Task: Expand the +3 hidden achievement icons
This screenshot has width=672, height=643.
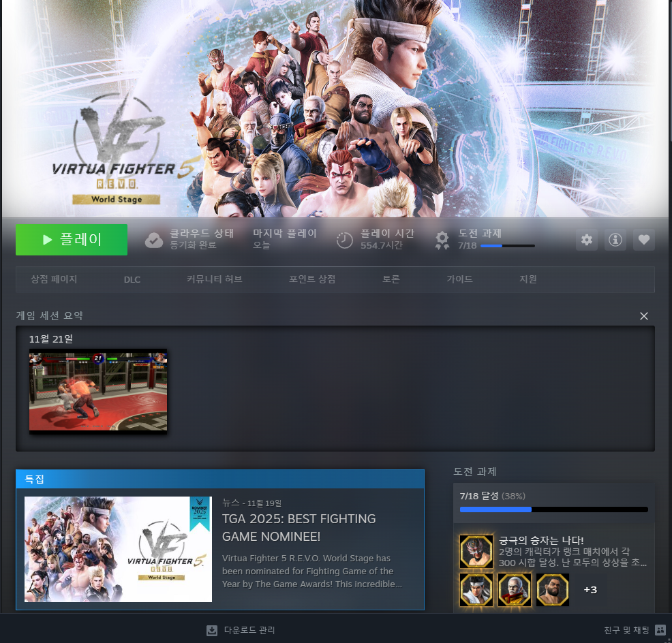Action: point(590,590)
